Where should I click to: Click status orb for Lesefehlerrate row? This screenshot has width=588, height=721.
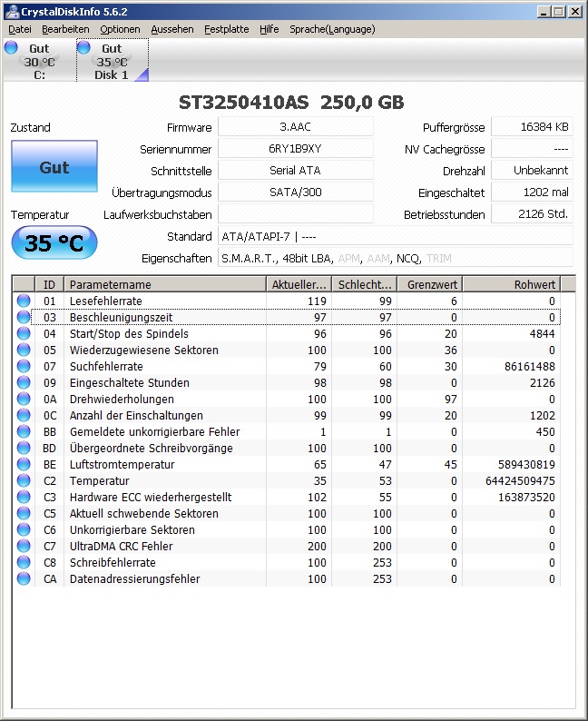pyautogui.click(x=24, y=301)
